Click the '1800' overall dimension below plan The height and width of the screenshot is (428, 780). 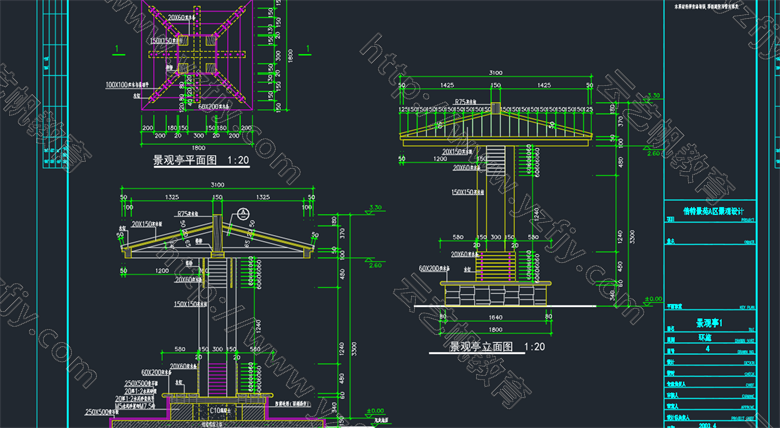pyautogui.click(x=198, y=148)
